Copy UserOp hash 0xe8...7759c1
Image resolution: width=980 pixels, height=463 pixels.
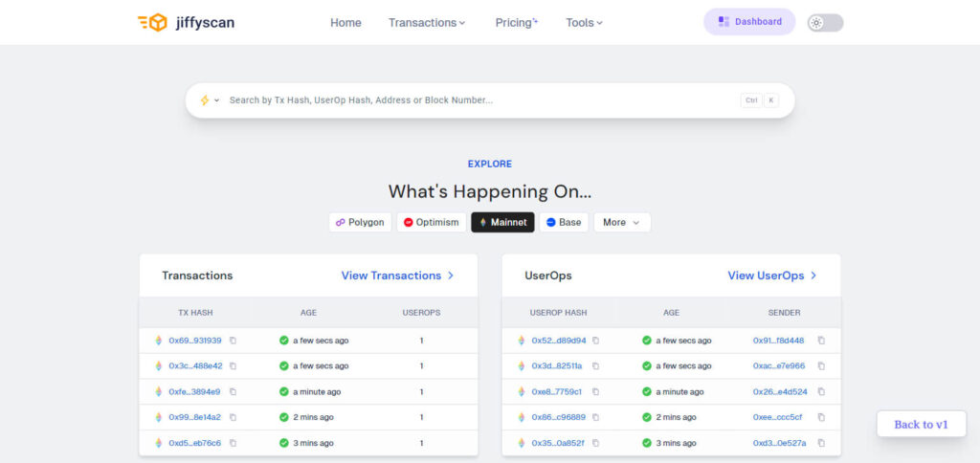(595, 392)
